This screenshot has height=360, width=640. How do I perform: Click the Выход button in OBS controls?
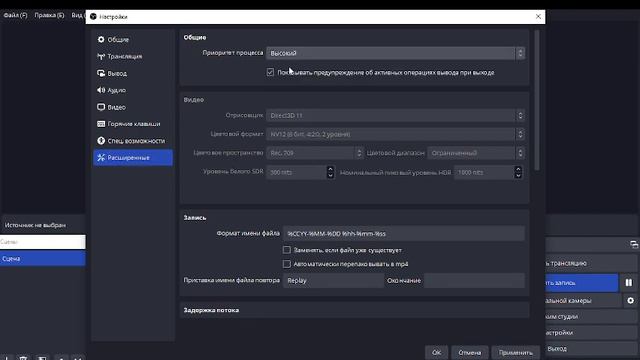591,349
